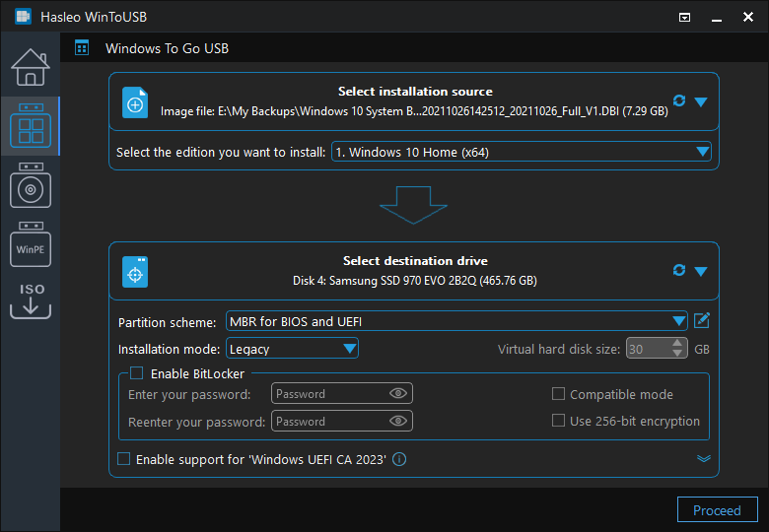Toggle Use 256-bit encryption checkbox
This screenshot has width=769, height=532.
click(x=558, y=421)
